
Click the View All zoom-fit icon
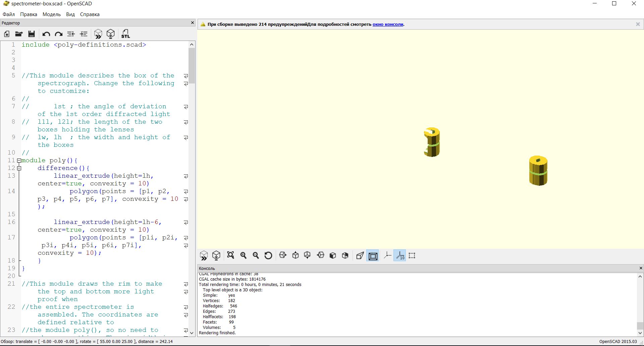pyautogui.click(x=230, y=255)
